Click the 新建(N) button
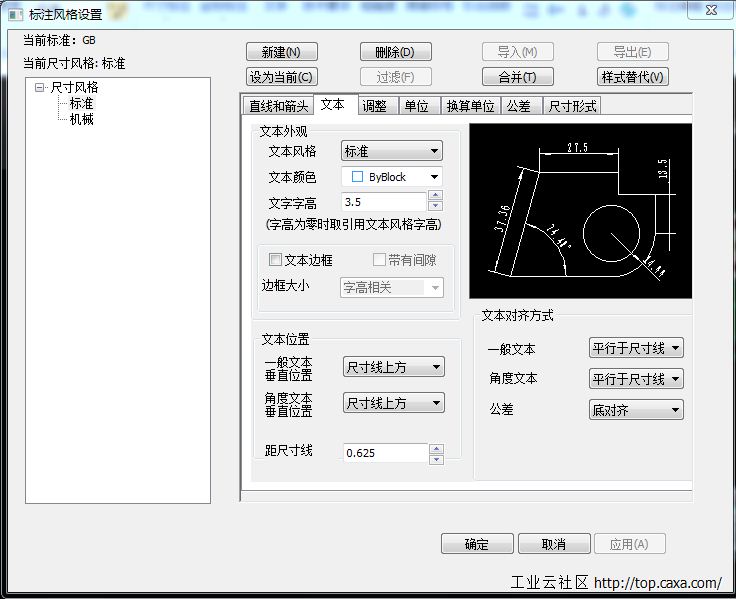The width and height of the screenshot is (736, 599). (281, 52)
